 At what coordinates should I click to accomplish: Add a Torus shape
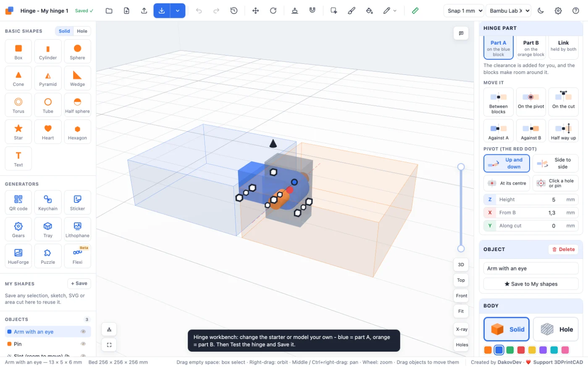pyautogui.click(x=18, y=105)
